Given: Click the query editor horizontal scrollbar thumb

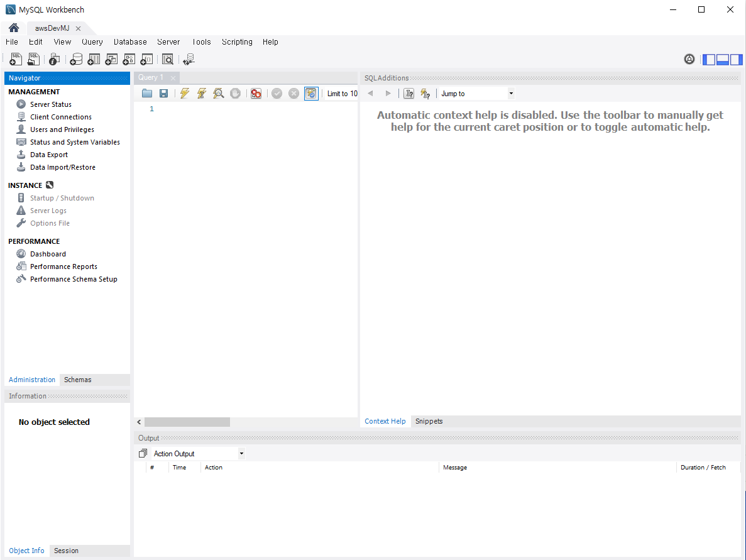Looking at the screenshot, I should [187, 422].
